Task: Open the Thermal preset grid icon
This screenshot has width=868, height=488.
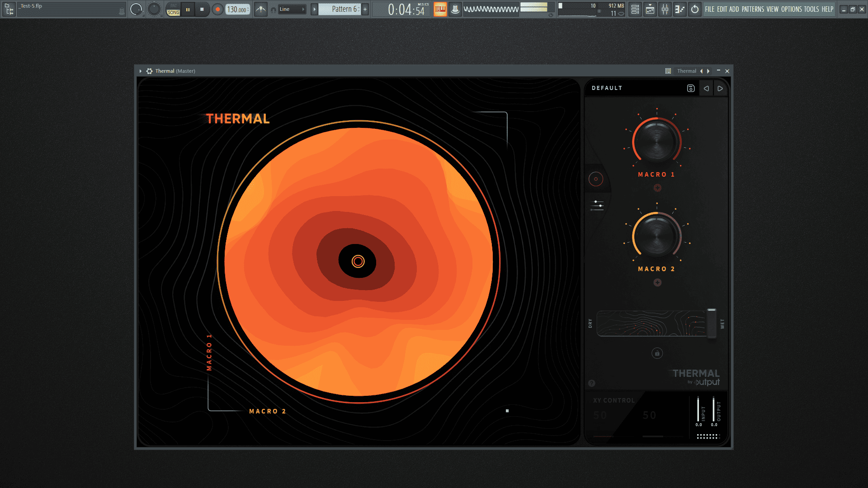Action: (x=668, y=71)
